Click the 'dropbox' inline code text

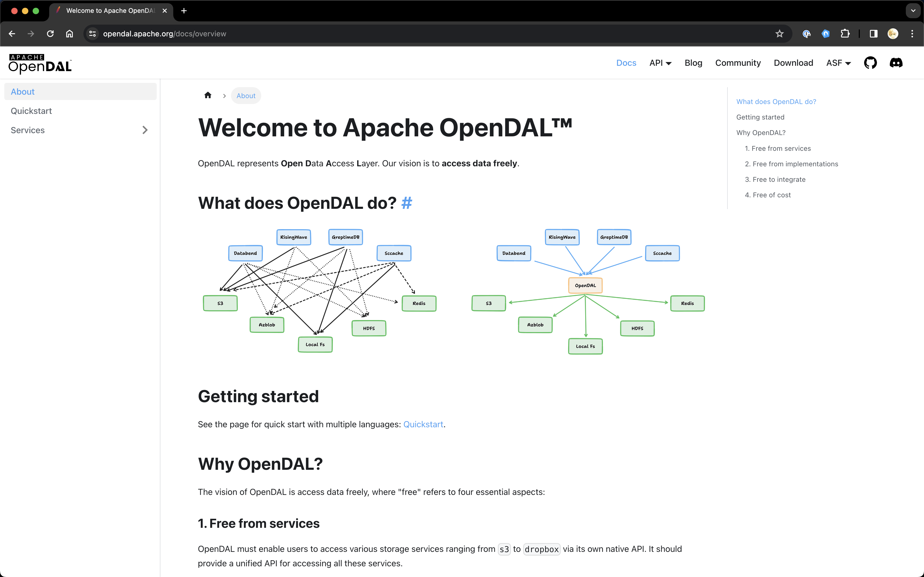541,549
